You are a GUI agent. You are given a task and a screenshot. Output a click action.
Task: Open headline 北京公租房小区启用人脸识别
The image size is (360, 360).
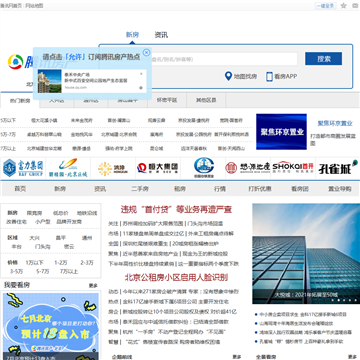176,277
